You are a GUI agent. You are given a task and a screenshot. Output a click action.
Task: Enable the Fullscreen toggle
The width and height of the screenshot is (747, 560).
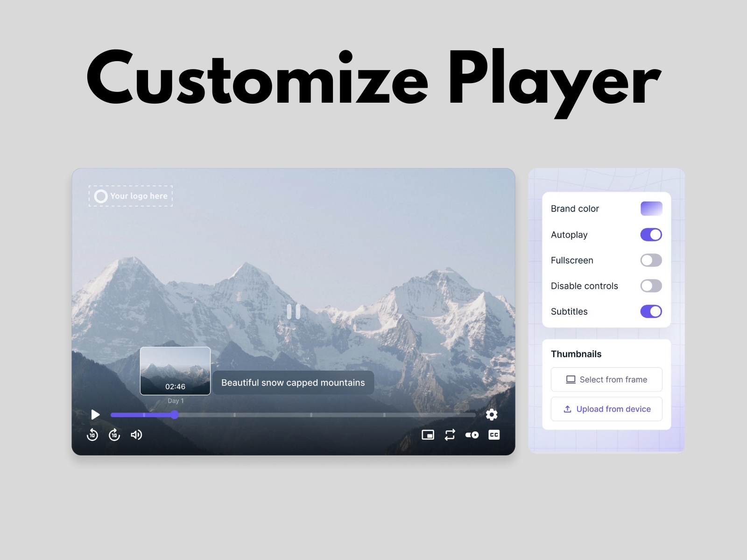pyautogui.click(x=651, y=260)
